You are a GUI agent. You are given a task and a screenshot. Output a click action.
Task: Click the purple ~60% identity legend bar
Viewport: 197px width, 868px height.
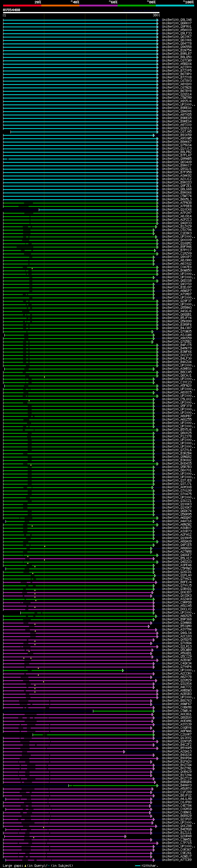[99, 6]
